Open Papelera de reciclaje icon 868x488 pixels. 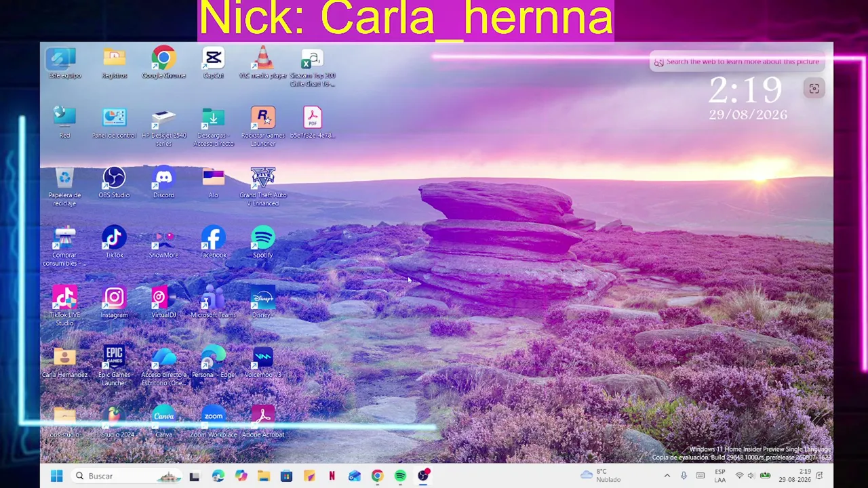(64, 186)
